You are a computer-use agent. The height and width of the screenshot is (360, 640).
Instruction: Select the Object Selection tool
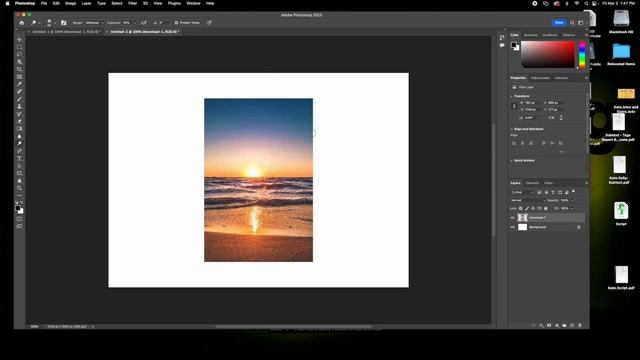pos(20,62)
